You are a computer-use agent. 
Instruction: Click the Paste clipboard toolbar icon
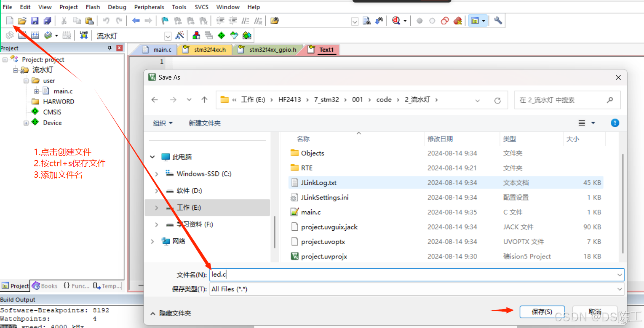pos(89,21)
